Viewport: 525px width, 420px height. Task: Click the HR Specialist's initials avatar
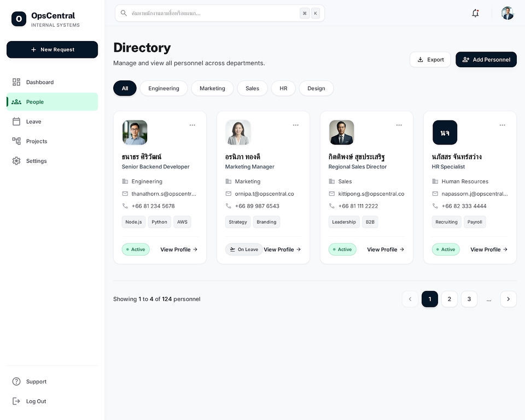tap(445, 132)
